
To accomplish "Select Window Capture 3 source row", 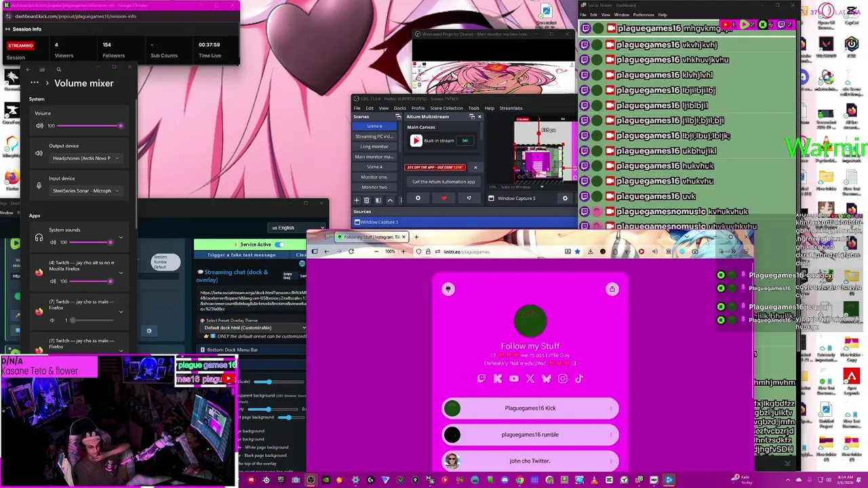I will coord(465,222).
